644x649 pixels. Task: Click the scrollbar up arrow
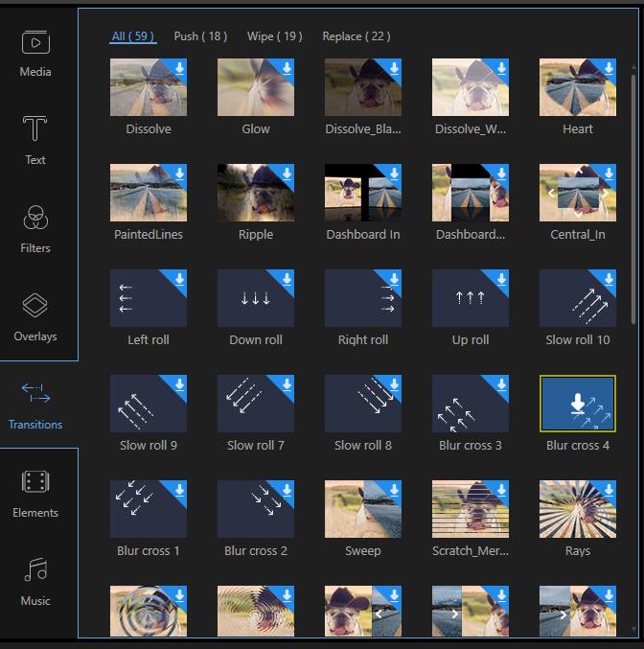pos(633,67)
